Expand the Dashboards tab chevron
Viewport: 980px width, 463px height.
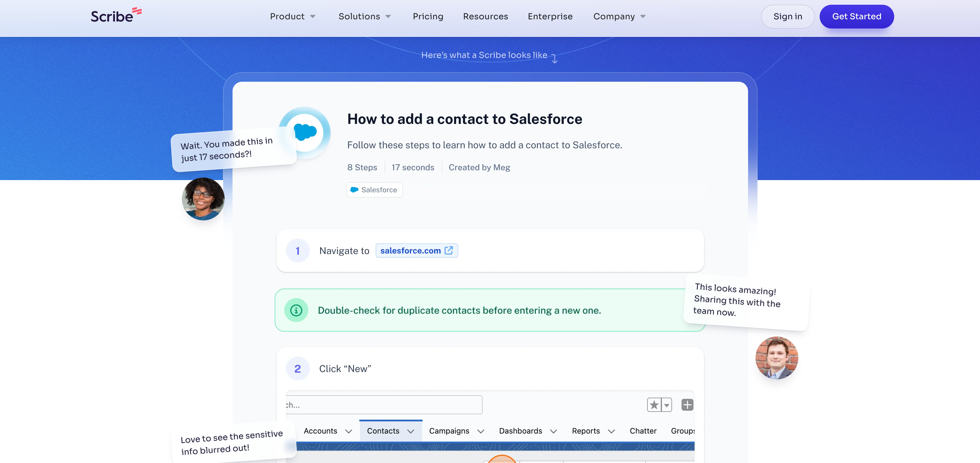pos(554,431)
